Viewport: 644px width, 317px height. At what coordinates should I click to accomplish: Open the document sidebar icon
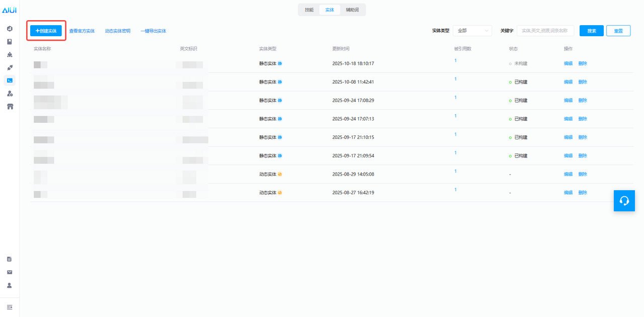pyautogui.click(x=10, y=259)
